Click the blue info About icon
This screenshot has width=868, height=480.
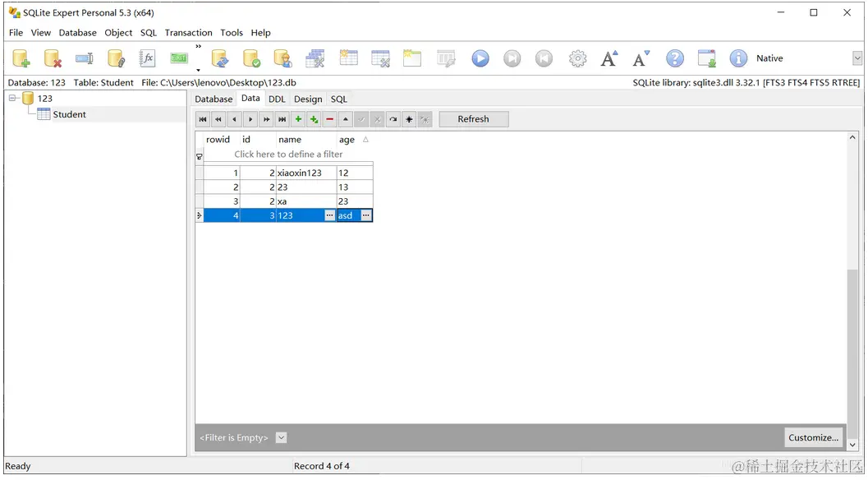click(x=738, y=58)
